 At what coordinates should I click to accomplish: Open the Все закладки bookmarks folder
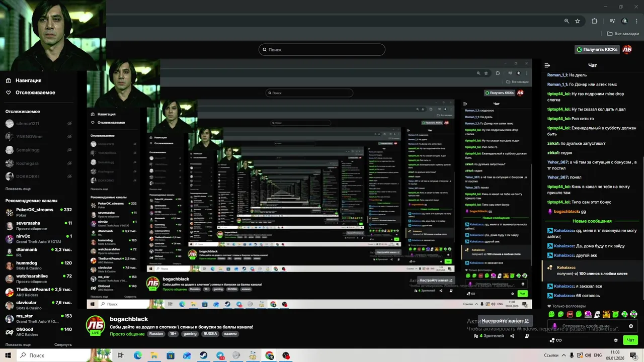point(623,34)
